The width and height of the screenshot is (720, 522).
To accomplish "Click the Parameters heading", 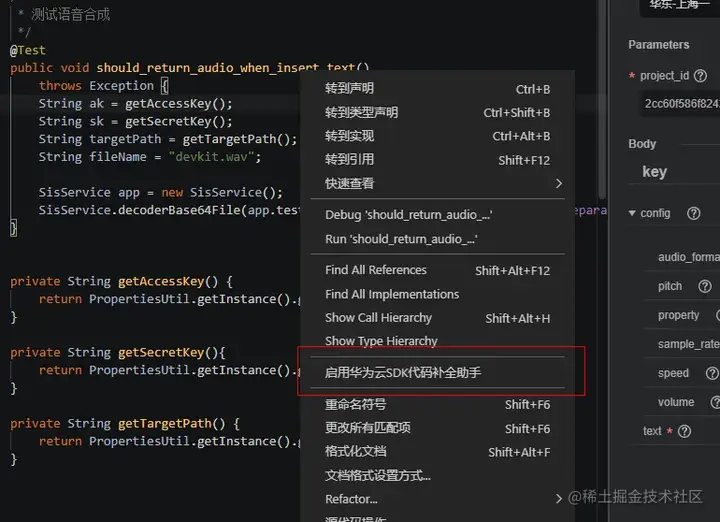I will click(x=658, y=45).
